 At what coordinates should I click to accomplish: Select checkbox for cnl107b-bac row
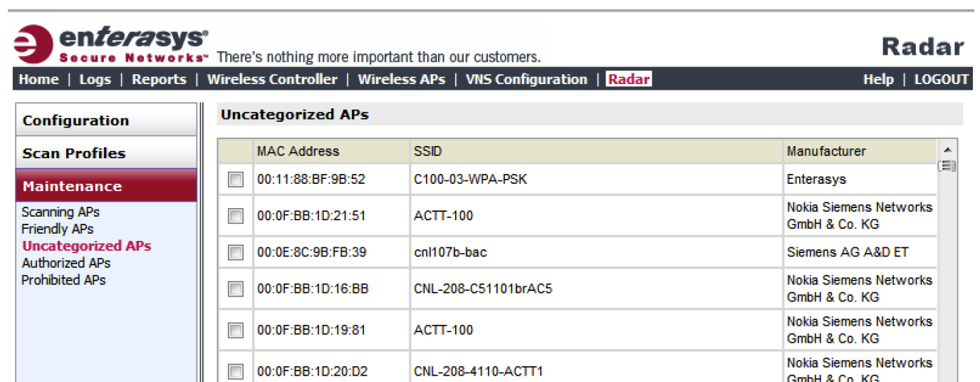[235, 252]
